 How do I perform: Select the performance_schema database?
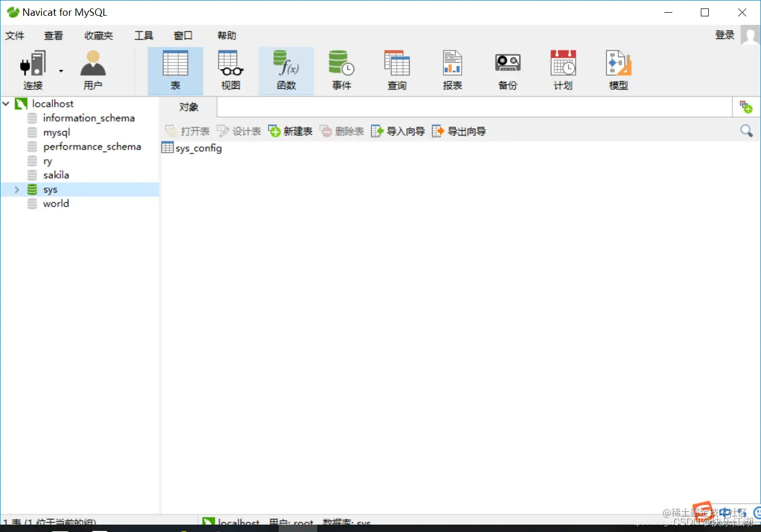92,146
